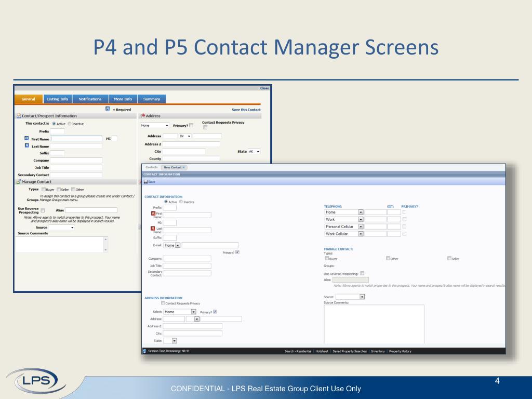Open the Home telephone type dropdown
Image resolution: width=532 pixels, height=399 pixels.
pyautogui.click(x=344, y=212)
